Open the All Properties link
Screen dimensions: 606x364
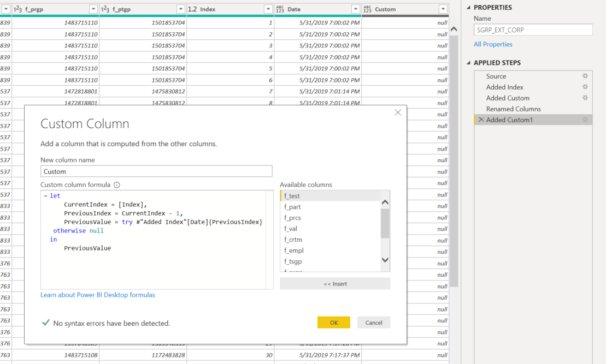pyautogui.click(x=493, y=44)
